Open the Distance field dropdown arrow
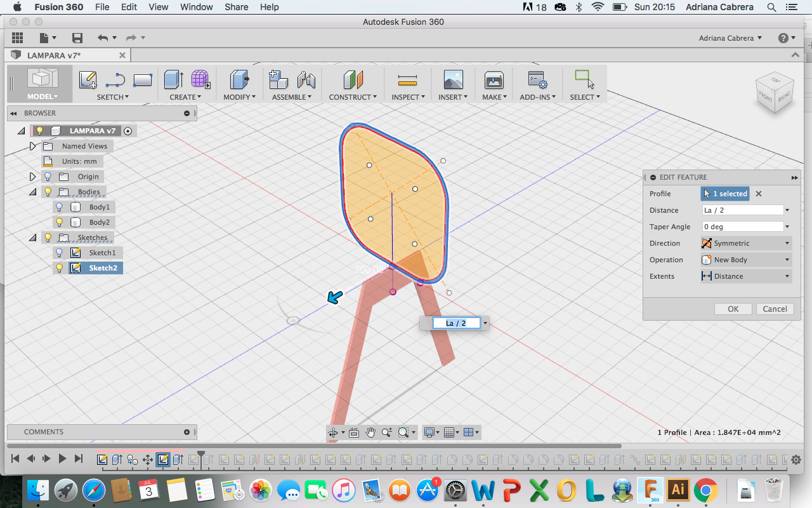Viewport: 812px width, 508px height. pos(787,210)
